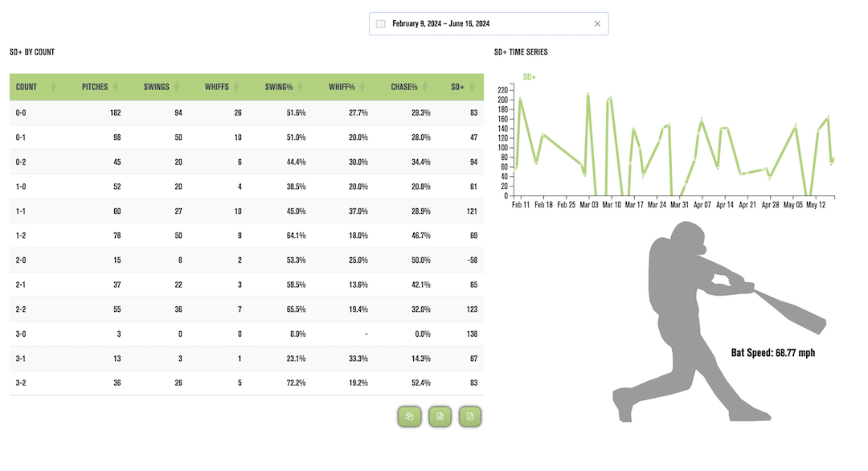Sort by COUNT column arrow

[x=53, y=86]
